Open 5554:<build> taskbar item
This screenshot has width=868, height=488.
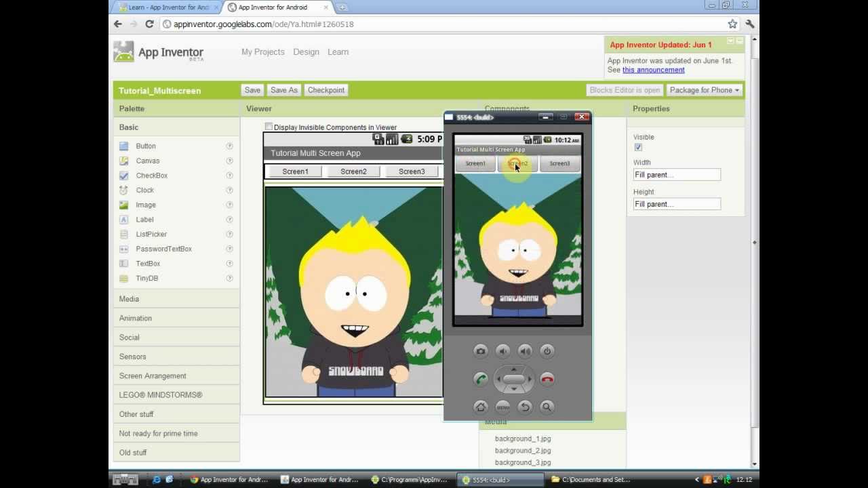(500, 480)
